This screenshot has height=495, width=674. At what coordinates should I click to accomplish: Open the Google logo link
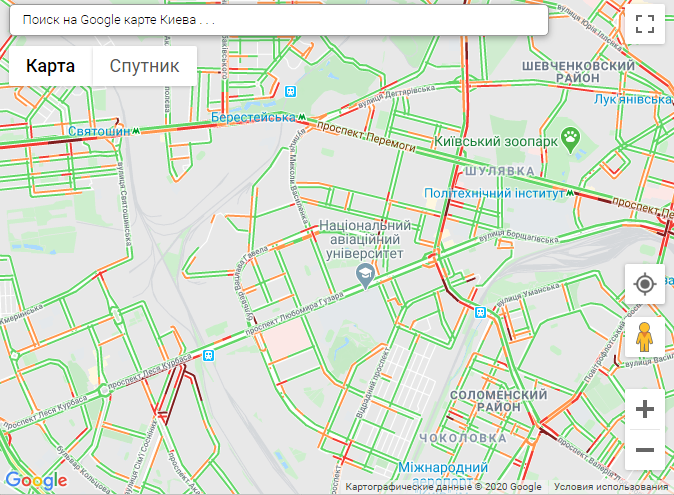(36, 480)
